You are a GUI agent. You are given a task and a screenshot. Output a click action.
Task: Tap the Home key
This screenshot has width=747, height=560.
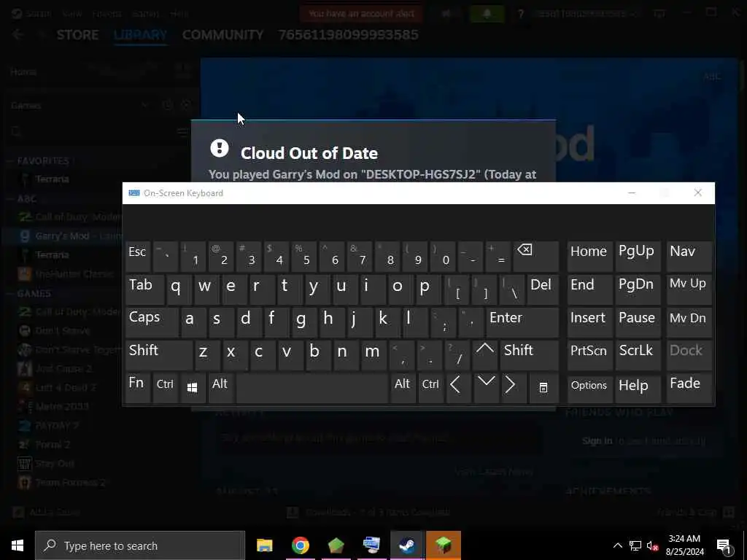(589, 256)
